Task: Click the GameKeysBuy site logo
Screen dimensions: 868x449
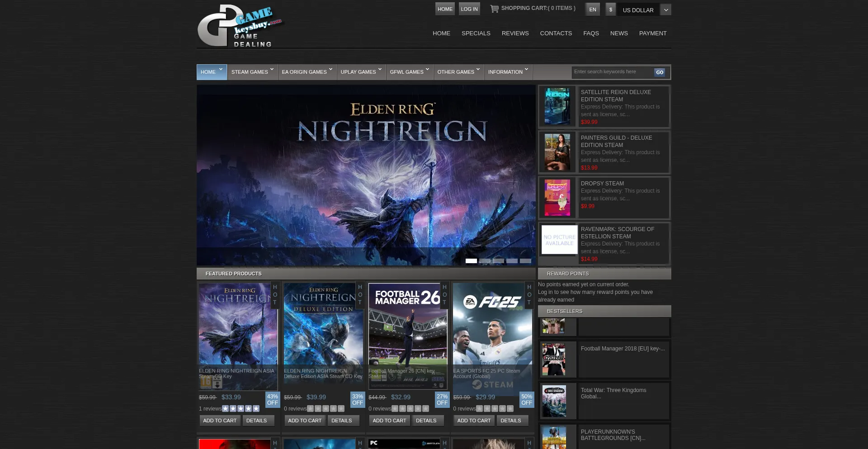Action: click(x=240, y=26)
